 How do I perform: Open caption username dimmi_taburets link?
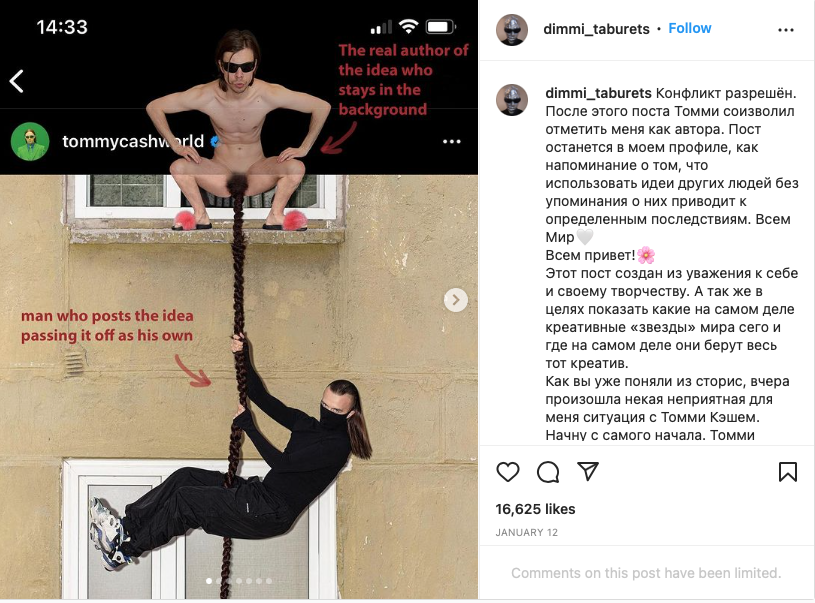tap(598, 93)
